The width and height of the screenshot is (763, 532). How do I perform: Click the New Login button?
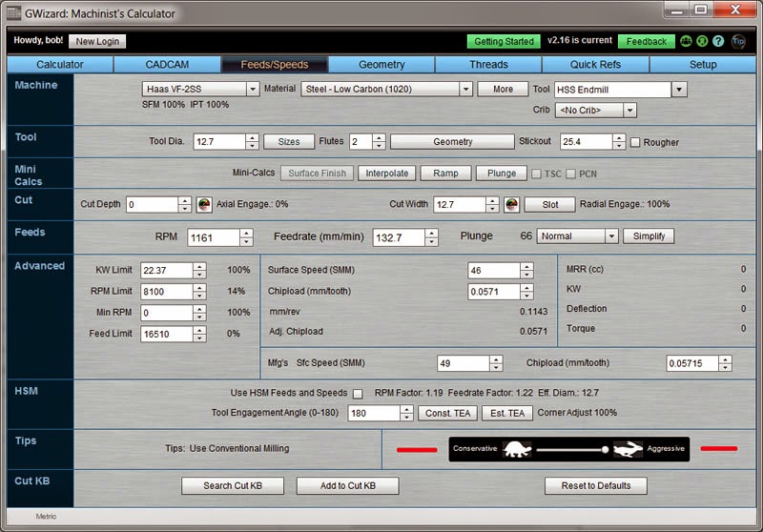click(97, 41)
